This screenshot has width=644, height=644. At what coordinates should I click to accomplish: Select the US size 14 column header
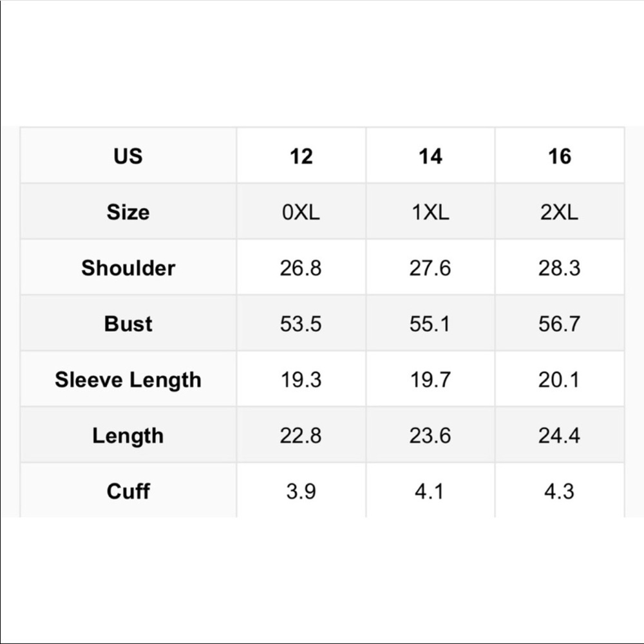point(430,156)
